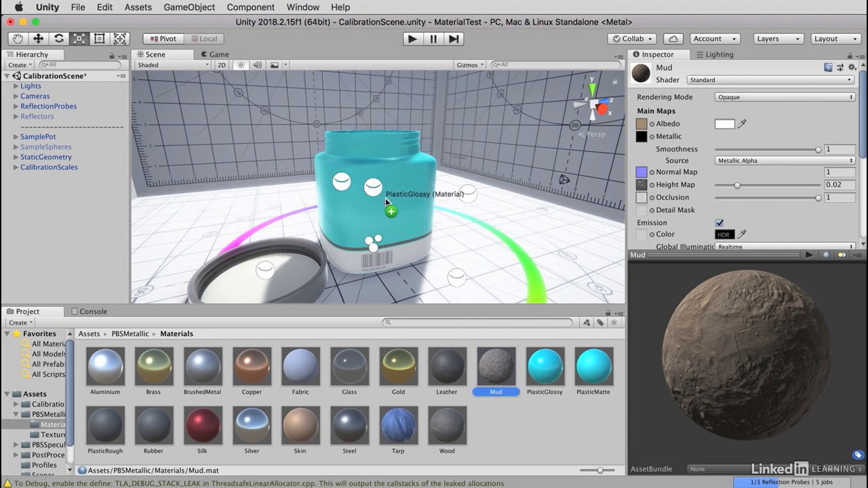
Task: Pick Emission color with eyedropper
Action: [742, 235]
